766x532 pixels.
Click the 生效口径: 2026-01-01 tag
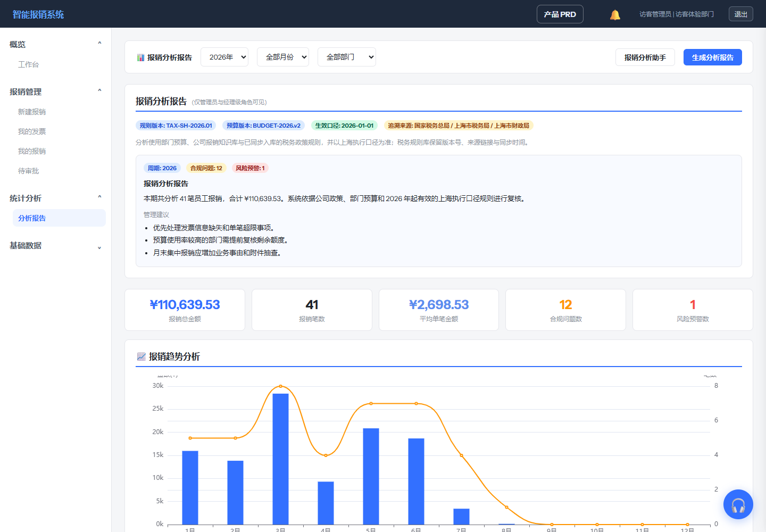point(345,126)
